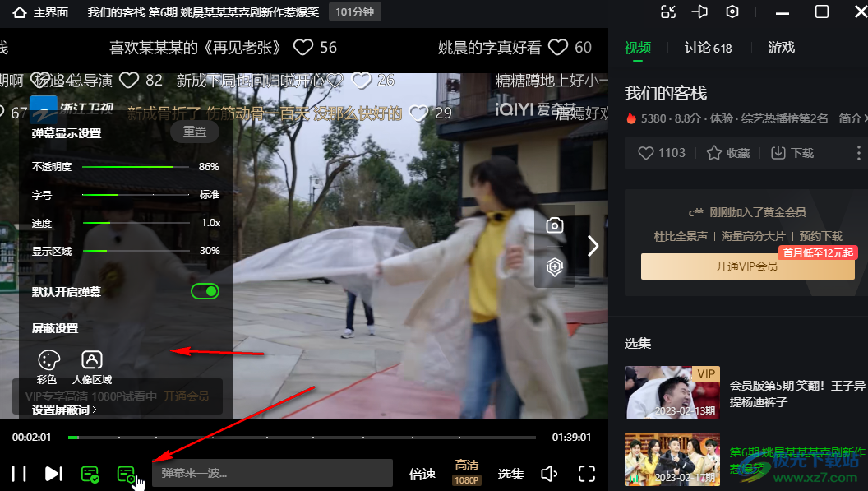Click the 开通VIP会员 button
The width and height of the screenshot is (868, 491).
[x=747, y=266]
